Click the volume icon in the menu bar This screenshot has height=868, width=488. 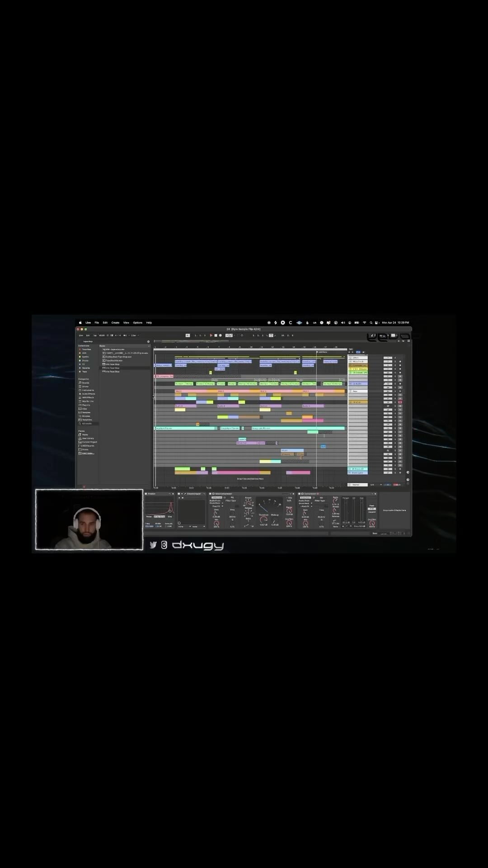pos(343,322)
